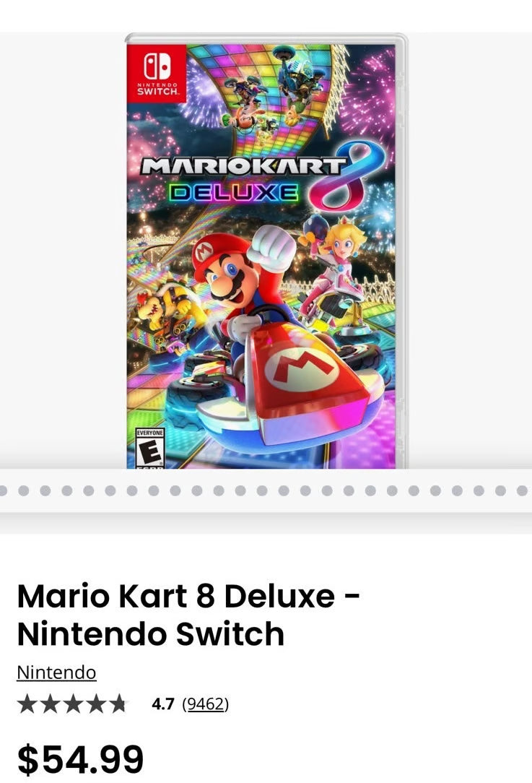The height and width of the screenshot is (783, 532).
Task: Select the first full image carousel dot
Action: click(x=23, y=490)
